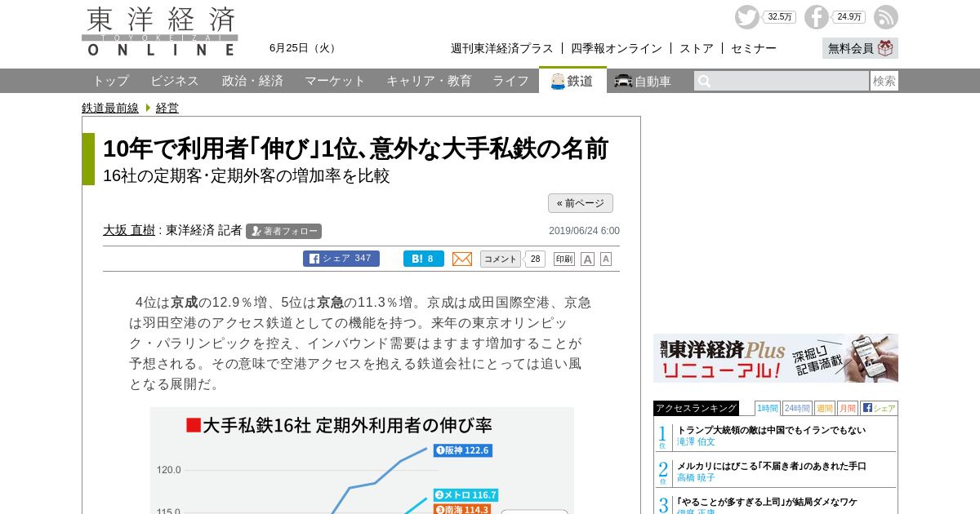The width and height of the screenshot is (980, 514).
Task: Click the 無料会員 gift button
Action: (860, 48)
